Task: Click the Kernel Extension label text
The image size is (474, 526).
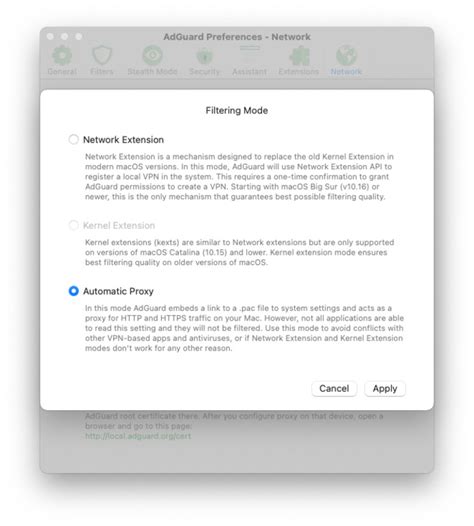Action: coord(119,225)
